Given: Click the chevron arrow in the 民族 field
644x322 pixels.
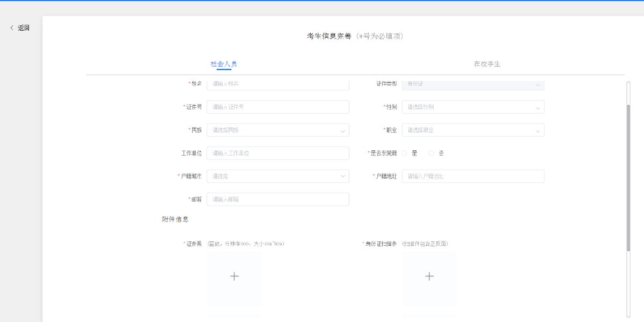Looking at the screenshot, I should click(342, 130).
